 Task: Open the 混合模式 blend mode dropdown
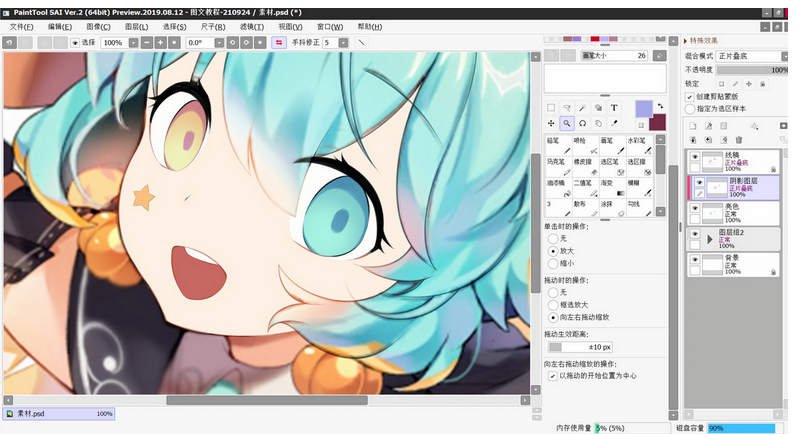785,56
